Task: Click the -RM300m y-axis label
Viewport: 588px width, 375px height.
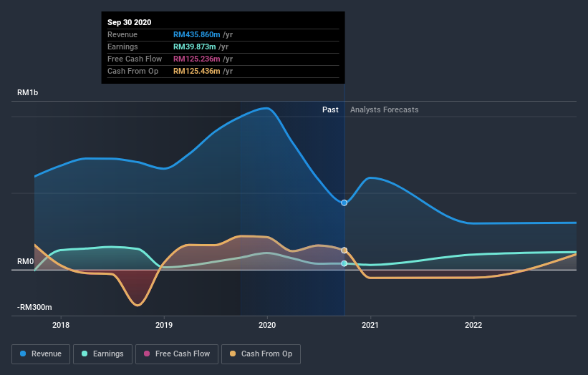Action: [x=34, y=307]
